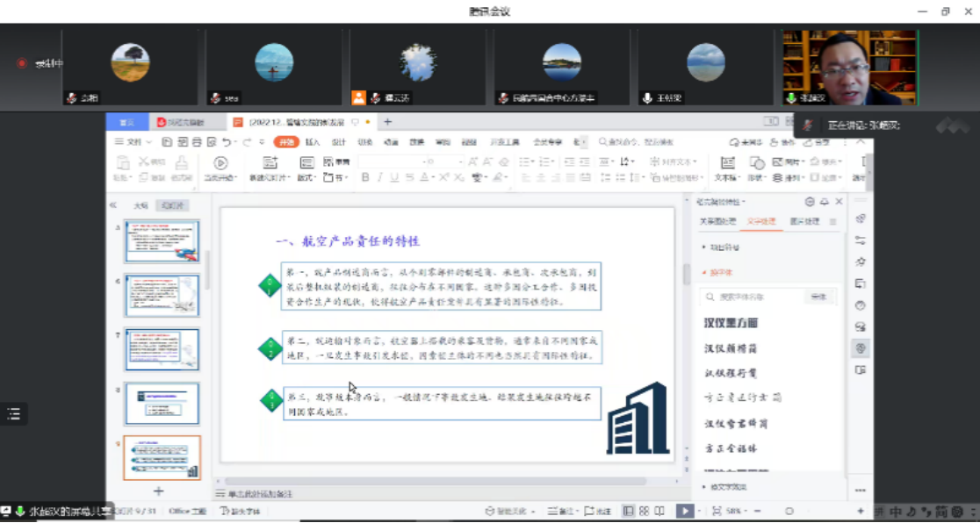Expand the 项目符号 section in side panel

pyautogui.click(x=724, y=247)
